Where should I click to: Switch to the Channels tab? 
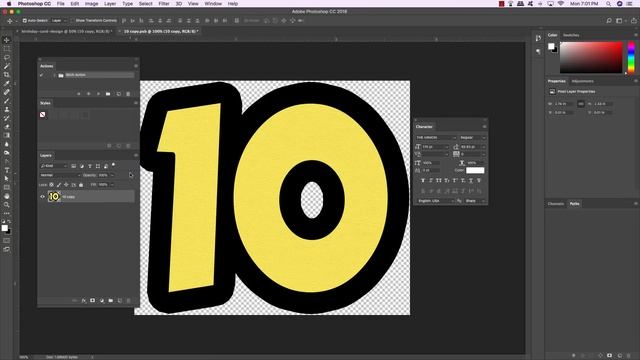[x=556, y=204]
